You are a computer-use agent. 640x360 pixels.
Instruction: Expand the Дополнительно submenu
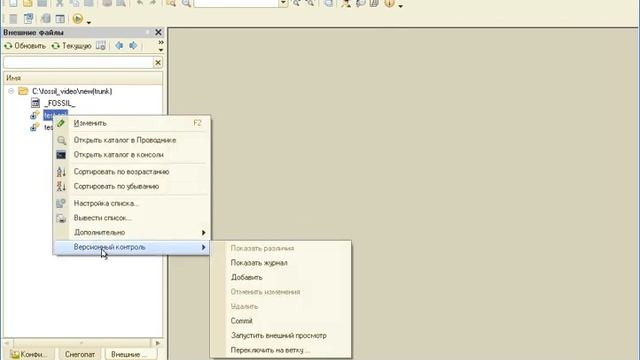[x=132, y=233]
